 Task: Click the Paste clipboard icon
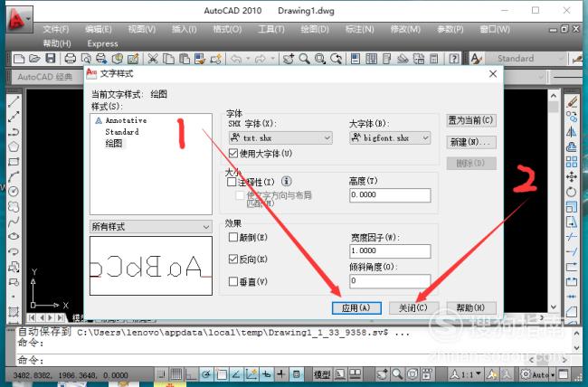pyautogui.click(x=185, y=59)
